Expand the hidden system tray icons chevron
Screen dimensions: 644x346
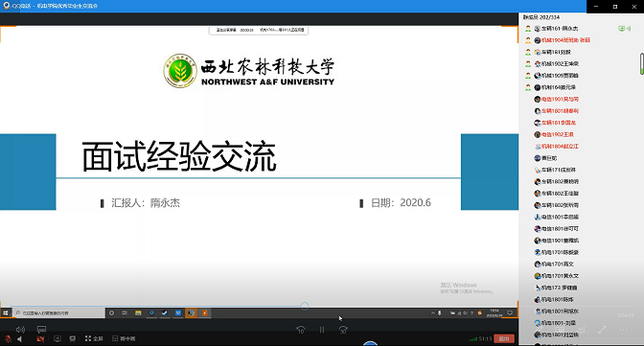tap(432, 313)
